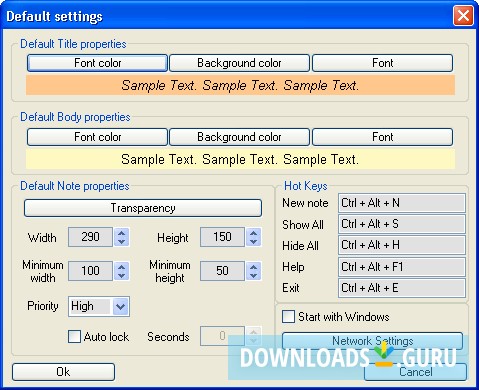Image resolution: width=479 pixels, height=390 pixels.
Task: Increase Minimum height with up arrow
Action: pos(254,267)
